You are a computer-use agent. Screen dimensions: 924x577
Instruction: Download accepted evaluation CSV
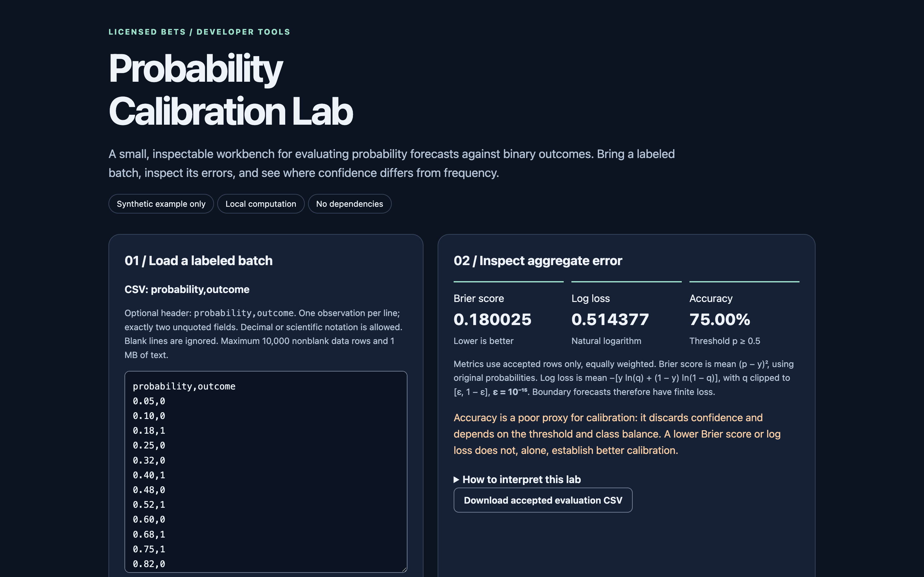[543, 500]
